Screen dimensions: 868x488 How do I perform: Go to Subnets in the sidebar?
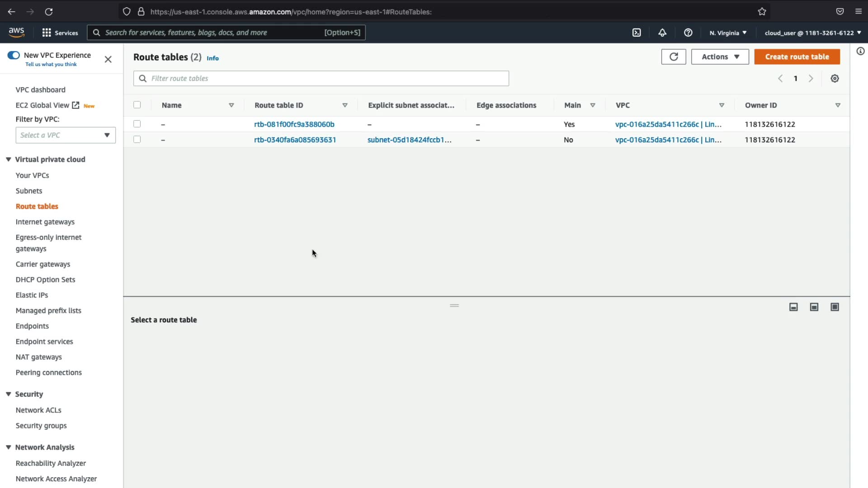tap(29, 191)
